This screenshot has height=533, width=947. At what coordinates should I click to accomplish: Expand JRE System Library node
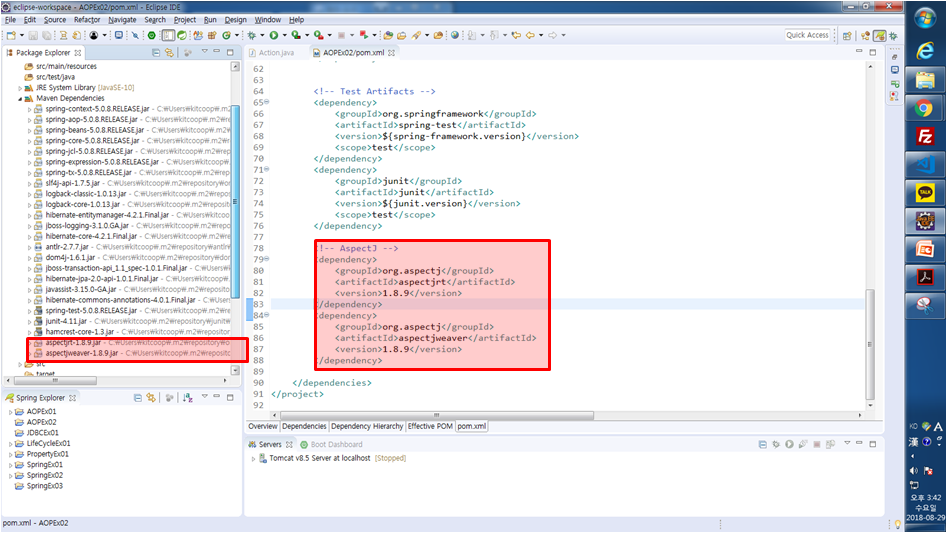[x=20, y=88]
